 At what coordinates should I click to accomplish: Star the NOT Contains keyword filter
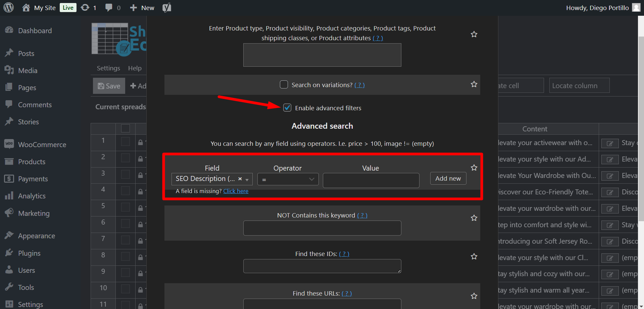coord(474,218)
